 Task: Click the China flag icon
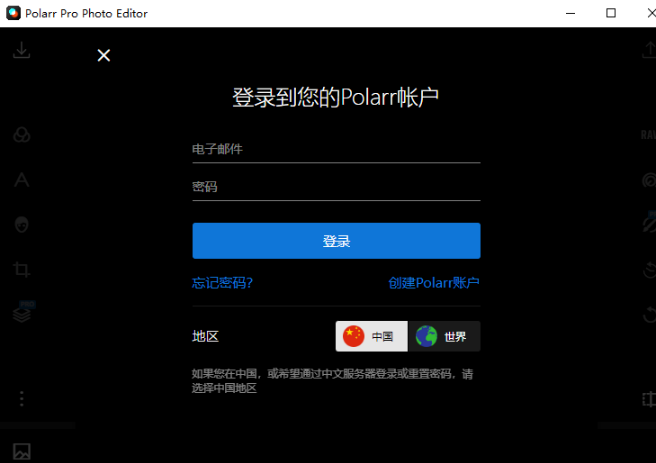click(x=354, y=337)
